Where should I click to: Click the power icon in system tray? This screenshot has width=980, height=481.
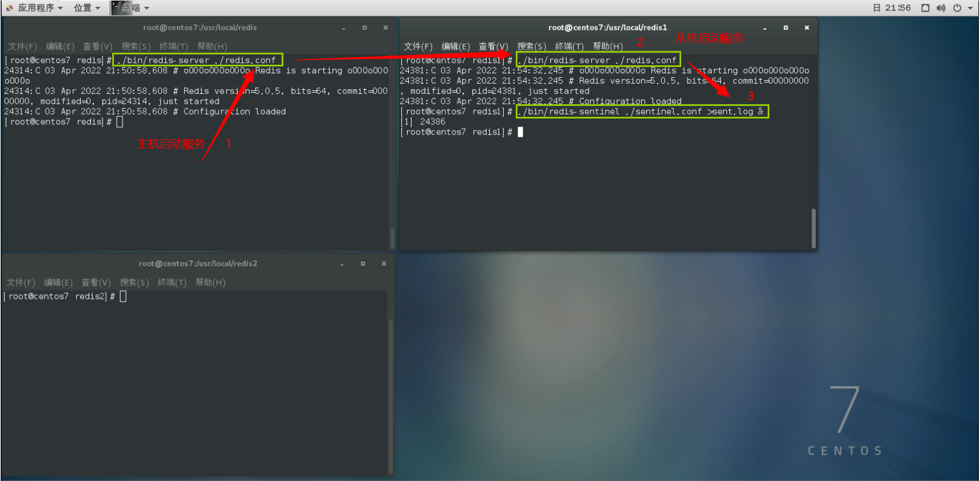click(957, 8)
